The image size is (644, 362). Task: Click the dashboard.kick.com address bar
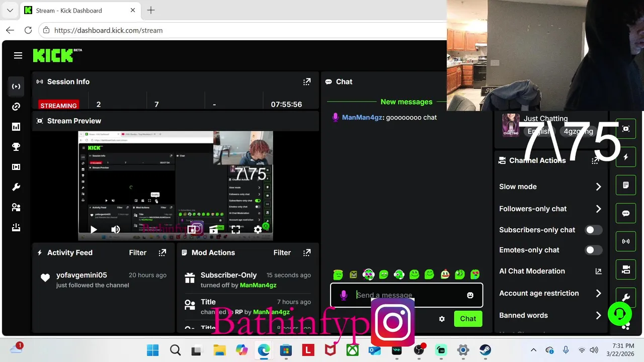coord(243,30)
